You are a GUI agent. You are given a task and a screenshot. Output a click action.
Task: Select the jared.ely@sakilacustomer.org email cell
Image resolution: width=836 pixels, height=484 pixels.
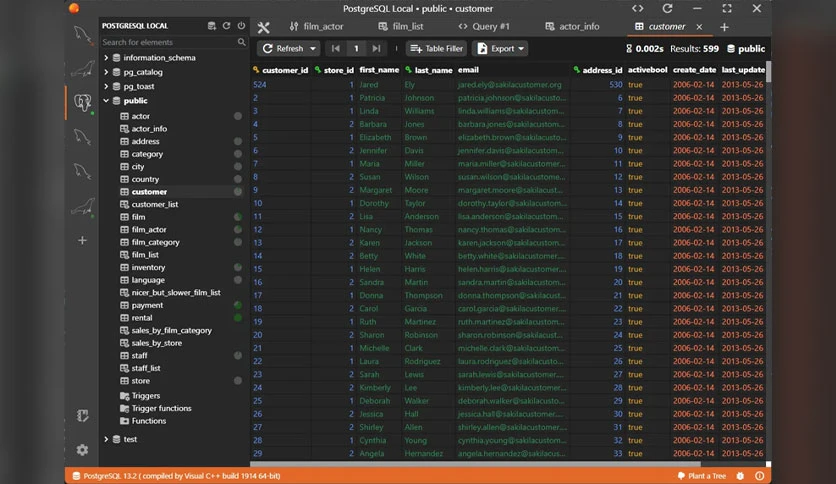510,84
